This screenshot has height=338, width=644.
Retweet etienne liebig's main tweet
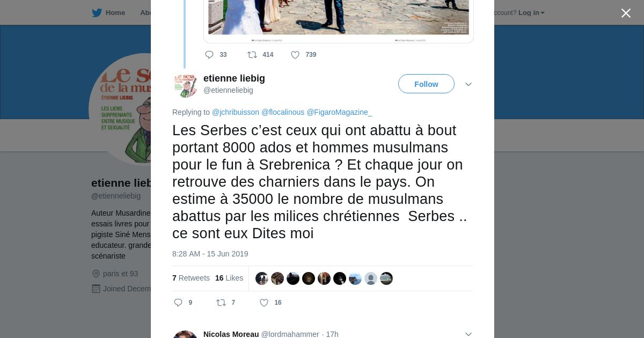click(x=221, y=303)
